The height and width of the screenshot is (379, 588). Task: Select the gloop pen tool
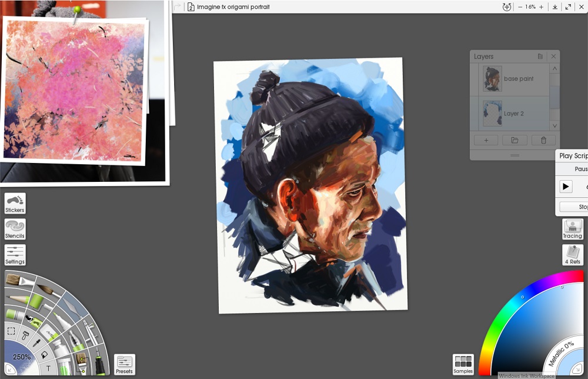[x=75, y=341]
